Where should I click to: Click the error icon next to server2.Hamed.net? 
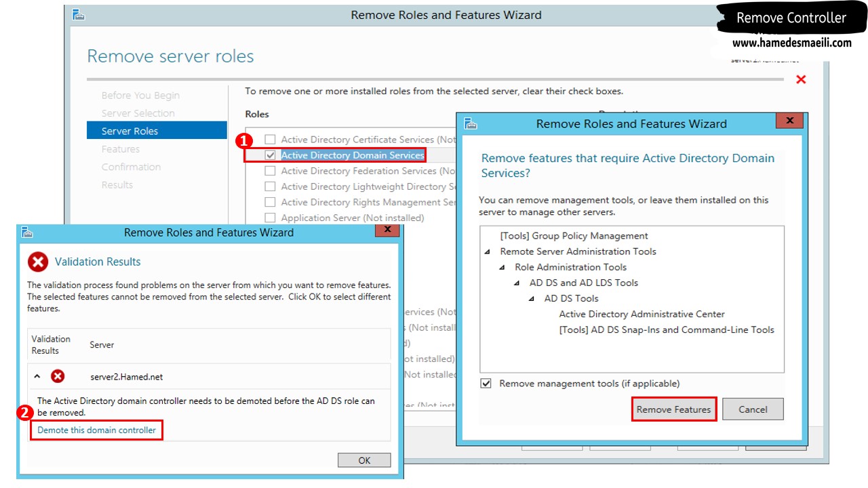coord(58,376)
